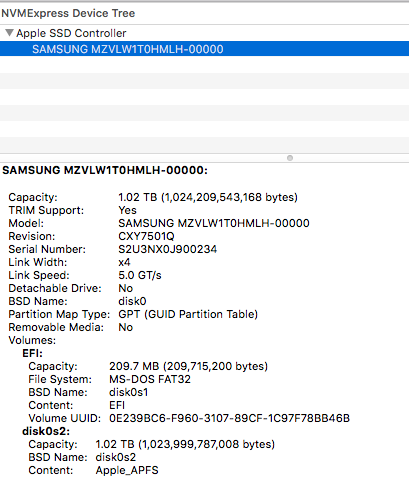Viewport: 409px width, 499px height.
Task: Click the serial number S2U3NX0J900234
Action: 168,249
